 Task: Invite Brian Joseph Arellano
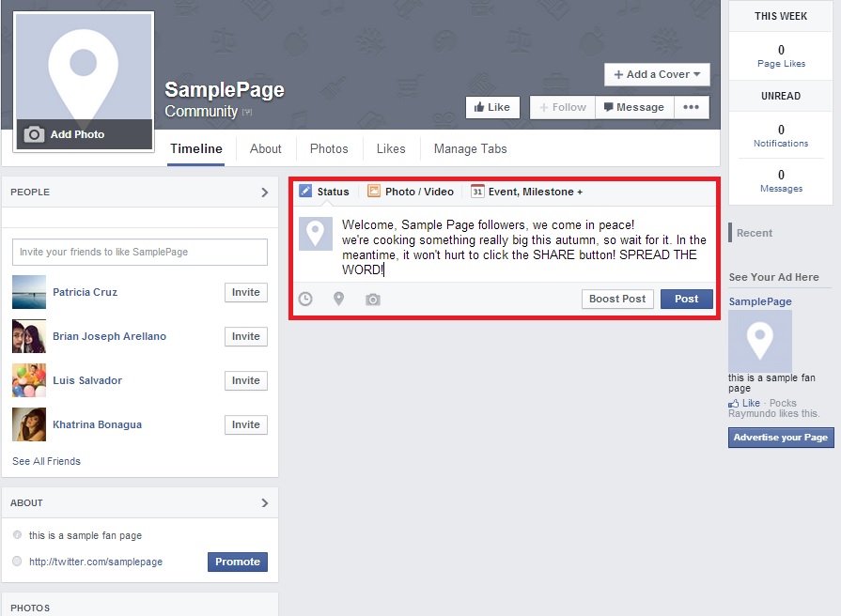point(245,336)
